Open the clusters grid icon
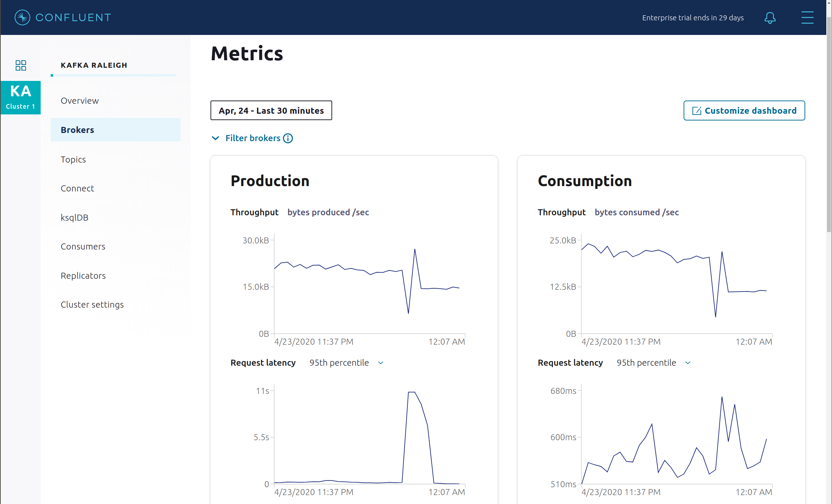 (21, 66)
